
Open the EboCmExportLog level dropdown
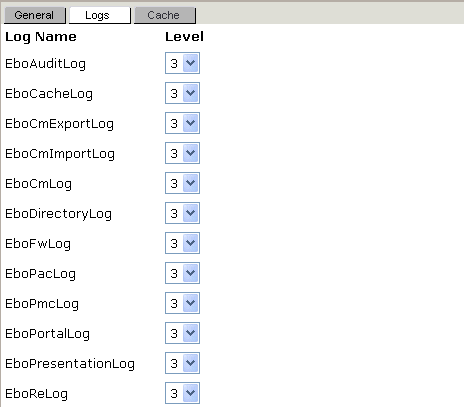[182, 123]
